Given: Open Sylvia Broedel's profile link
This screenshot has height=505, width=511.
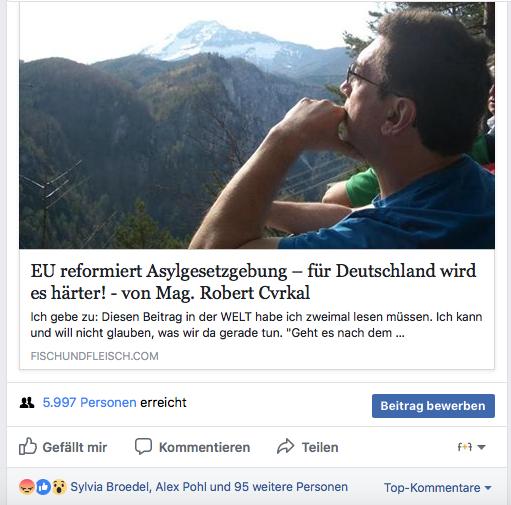Looking at the screenshot, I should coord(110,487).
